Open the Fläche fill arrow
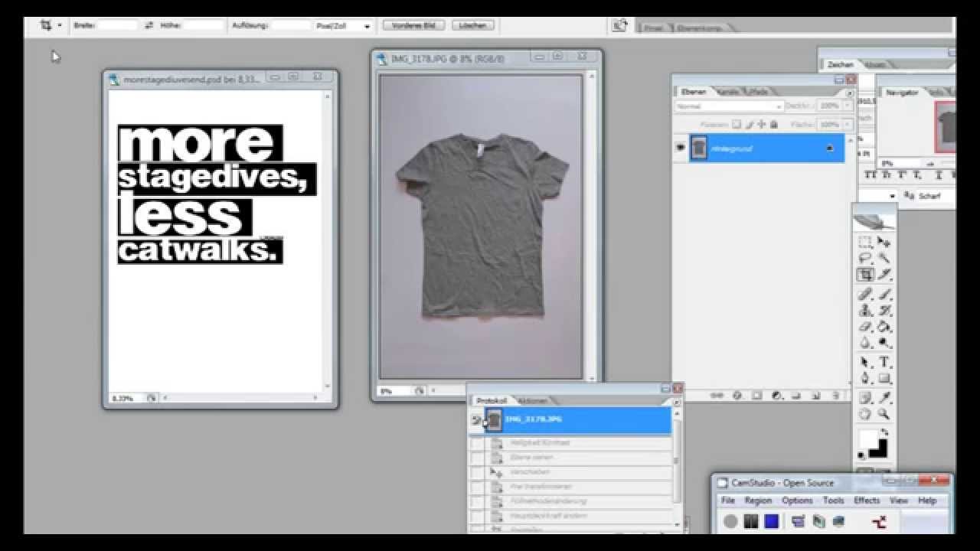The width and height of the screenshot is (980, 551). tap(848, 124)
